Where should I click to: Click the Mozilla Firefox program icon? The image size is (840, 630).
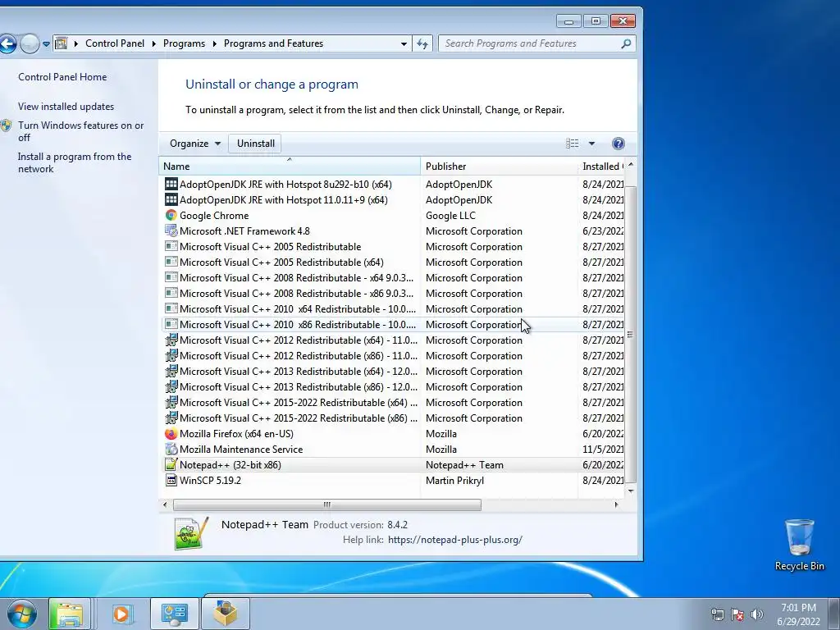(x=171, y=433)
